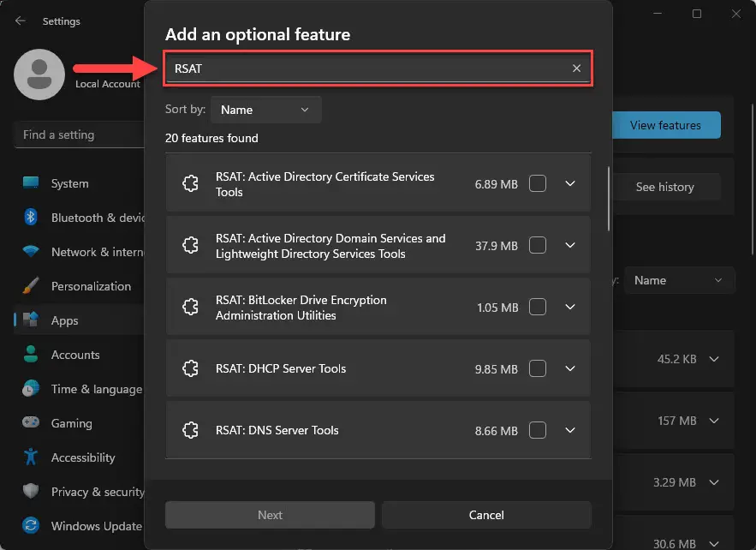Click the Next button
This screenshot has width=756, height=550.
[x=270, y=515]
